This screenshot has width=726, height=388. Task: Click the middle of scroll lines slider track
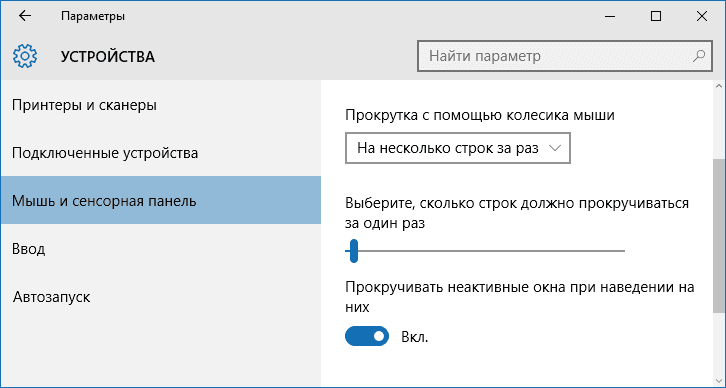tap(485, 251)
